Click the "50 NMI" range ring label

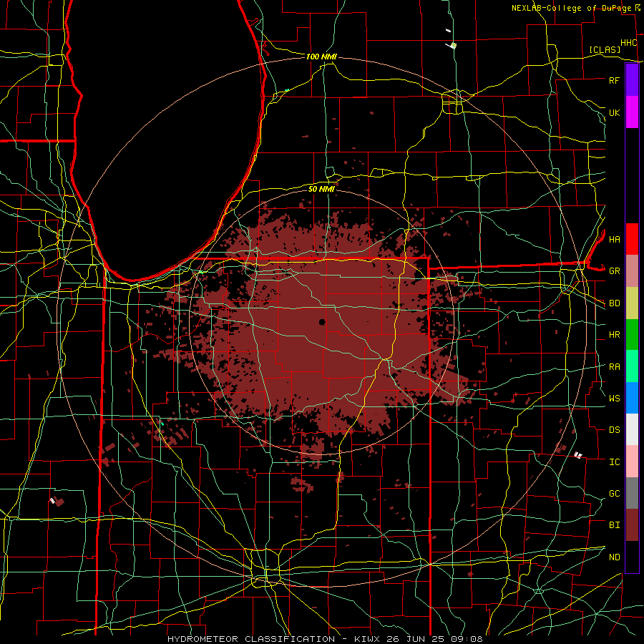point(321,189)
